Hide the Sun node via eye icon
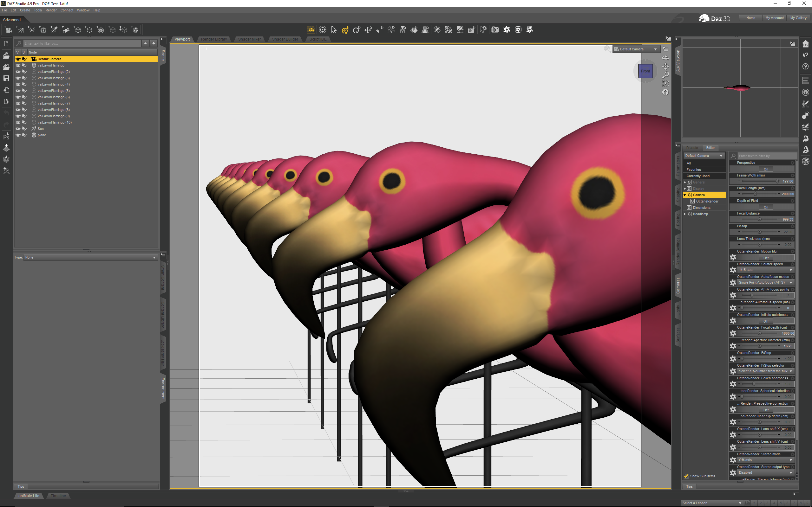Image resolution: width=812 pixels, height=507 pixels. [x=18, y=129]
